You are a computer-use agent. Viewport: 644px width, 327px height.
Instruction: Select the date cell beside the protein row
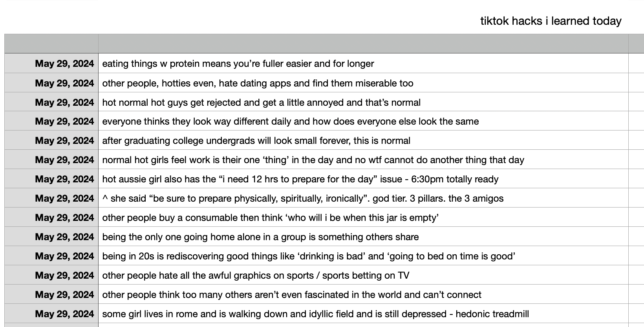(x=51, y=63)
